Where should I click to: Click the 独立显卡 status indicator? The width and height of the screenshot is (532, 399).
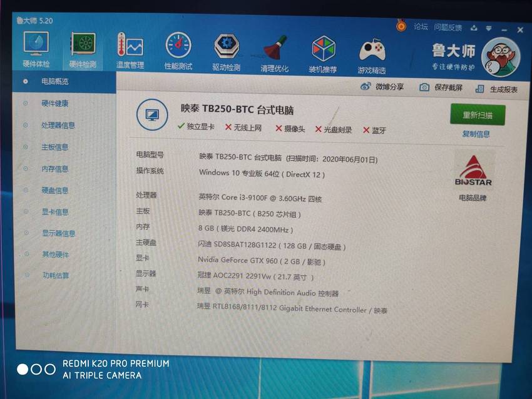[x=196, y=126]
